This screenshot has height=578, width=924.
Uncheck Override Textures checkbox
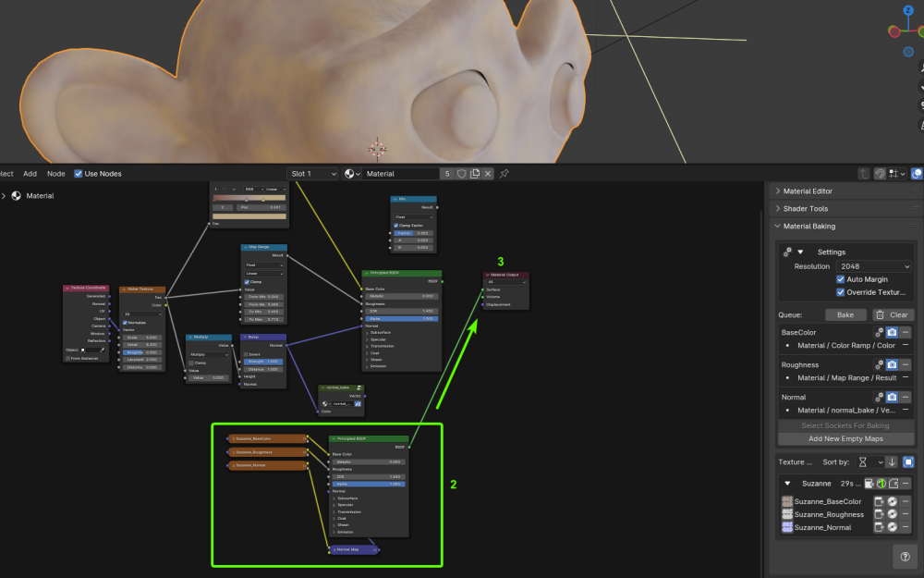840,292
